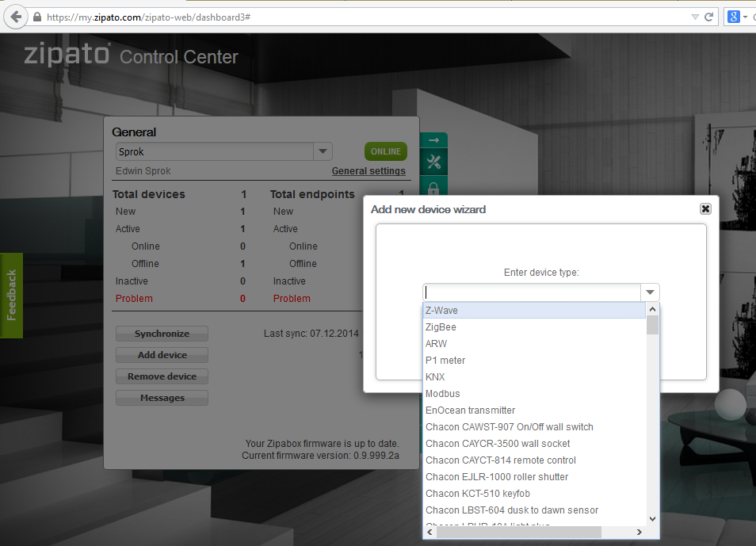
Task: Choose KNX device type
Action: click(x=534, y=377)
